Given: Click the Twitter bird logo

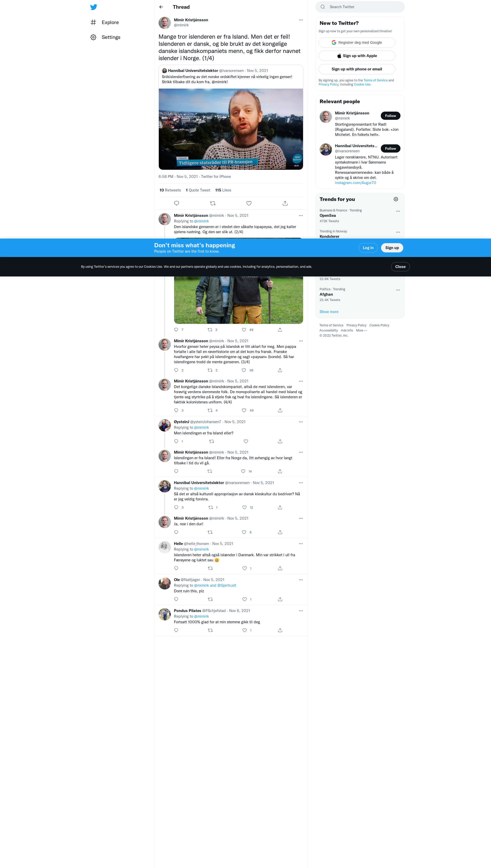Looking at the screenshot, I should [93, 7].
